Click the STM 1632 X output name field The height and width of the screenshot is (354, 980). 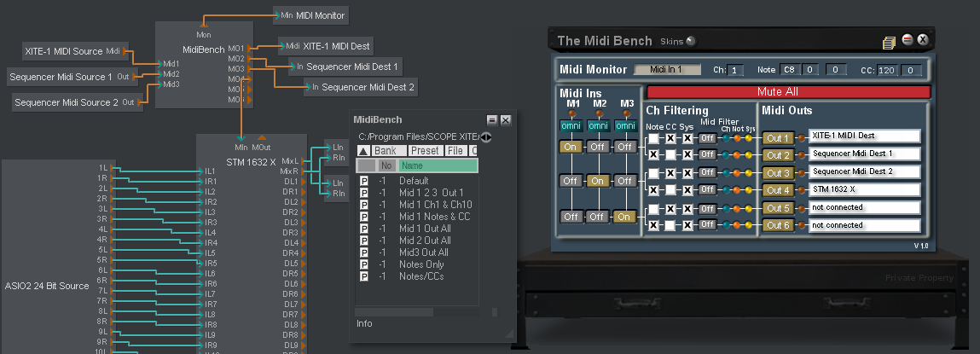coord(864,189)
